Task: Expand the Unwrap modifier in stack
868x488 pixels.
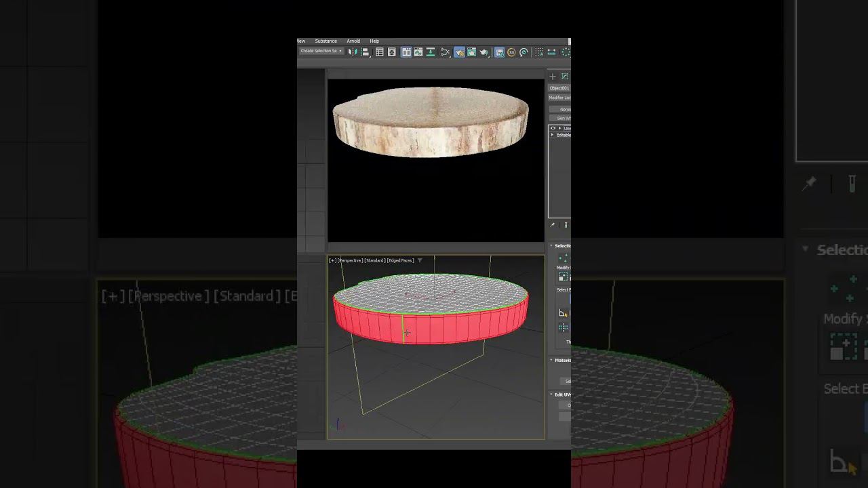Action: (x=559, y=128)
